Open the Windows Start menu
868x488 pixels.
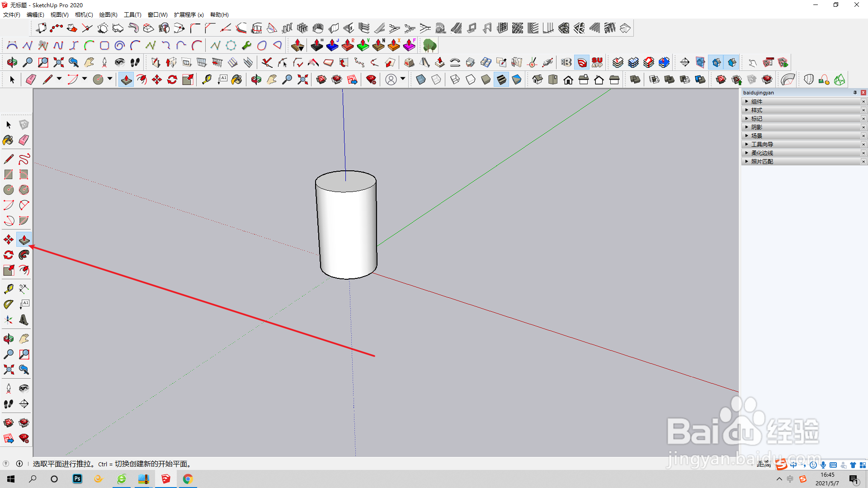point(11,479)
